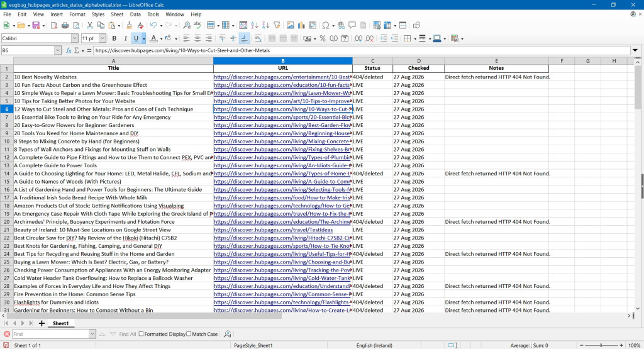Open paste options dropdown arrow
The width and height of the screenshot is (644, 349).
(119, 26)
